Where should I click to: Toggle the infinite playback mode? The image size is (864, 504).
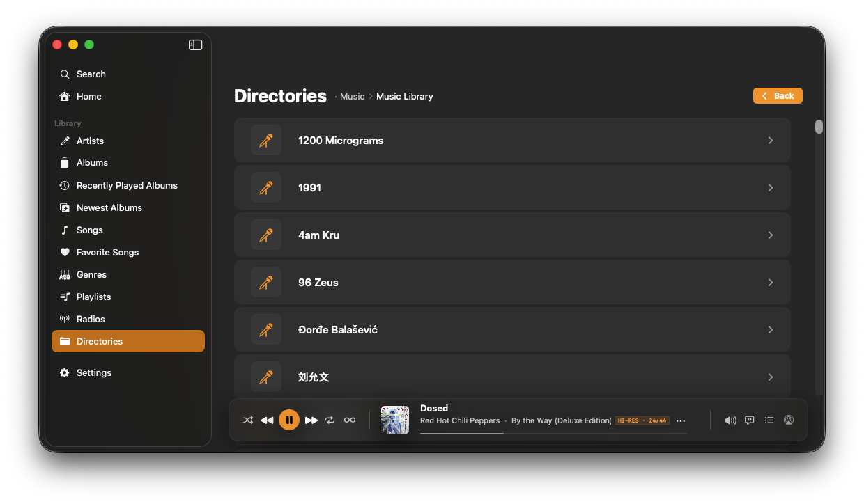pos(349,419)
